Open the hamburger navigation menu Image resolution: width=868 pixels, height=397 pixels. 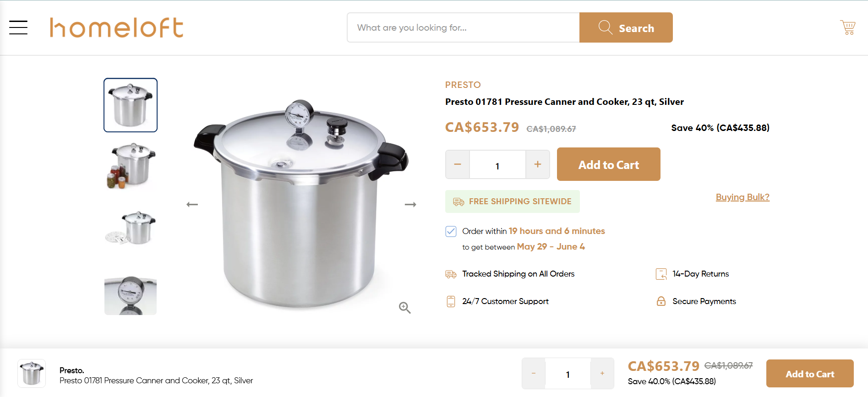coord(18,27)
